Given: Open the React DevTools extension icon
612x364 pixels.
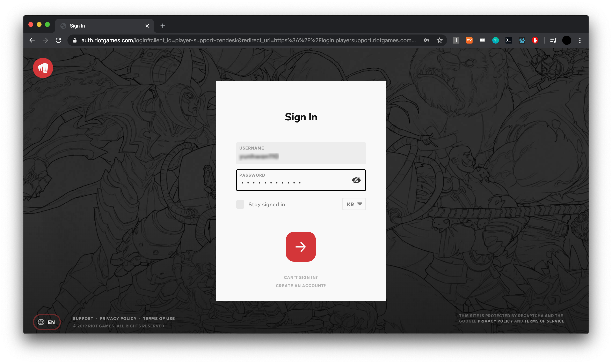Looking at the screenshot, I should click(x=522, y=40).
